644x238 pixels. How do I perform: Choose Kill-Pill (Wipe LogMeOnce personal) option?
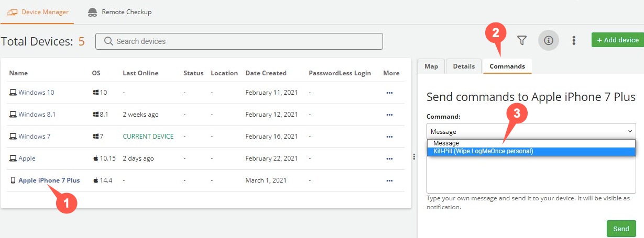pos(531,151)
